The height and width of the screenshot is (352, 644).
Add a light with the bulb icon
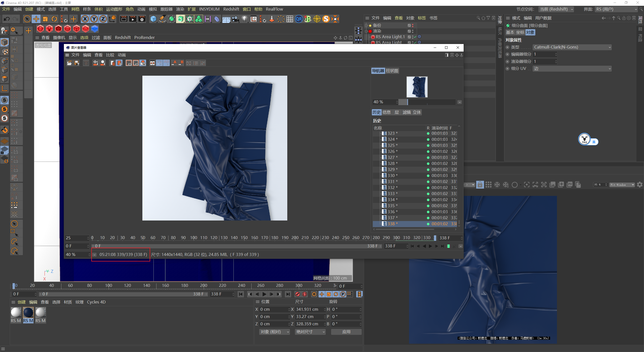coord(244,19)
